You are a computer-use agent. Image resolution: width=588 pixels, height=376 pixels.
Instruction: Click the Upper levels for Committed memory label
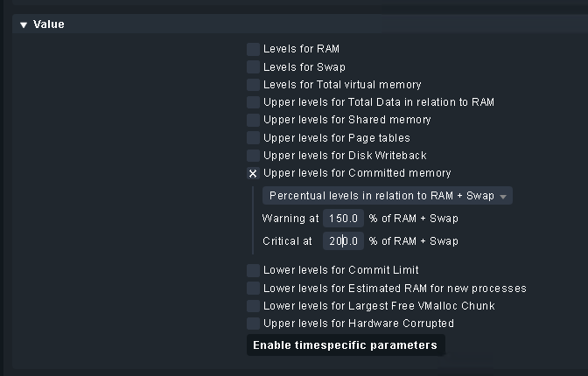point(357,173)
